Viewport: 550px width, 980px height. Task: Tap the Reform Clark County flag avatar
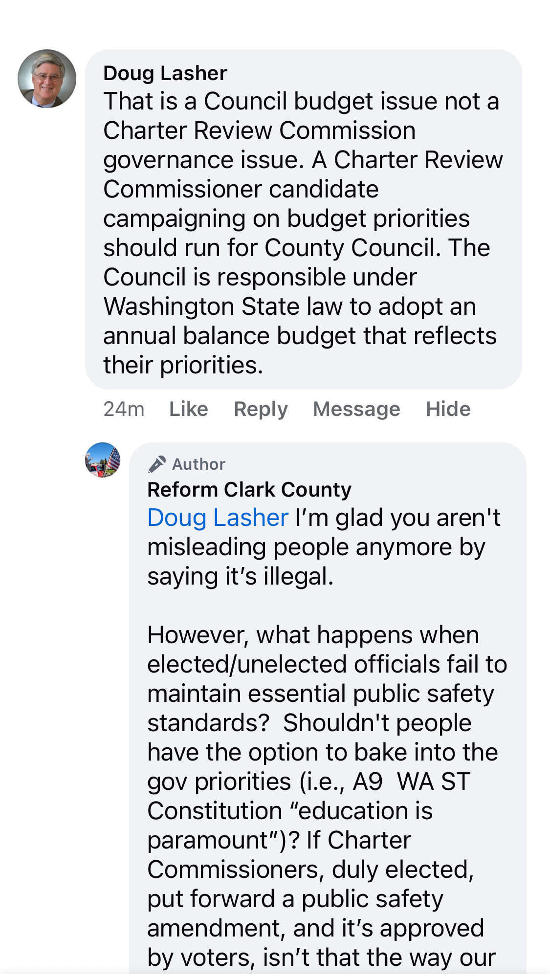point(103,460)
